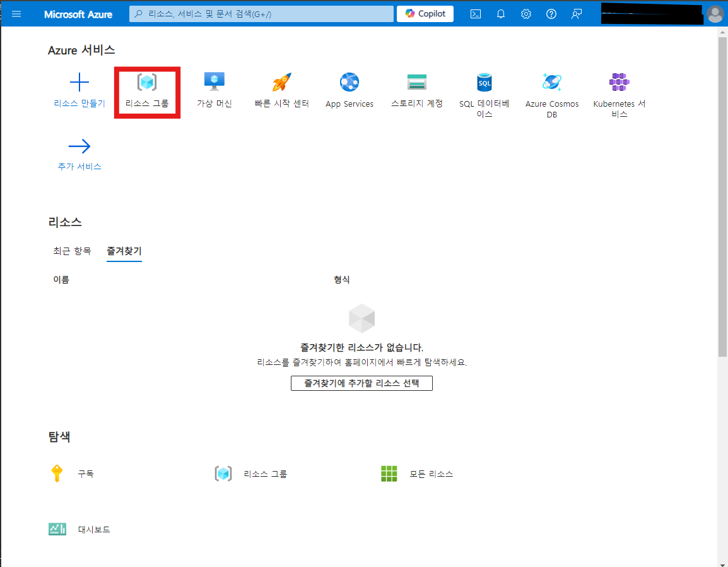Launch Cloud Shell from the header
The image size is (728, 567).
(x=476, y=14)
